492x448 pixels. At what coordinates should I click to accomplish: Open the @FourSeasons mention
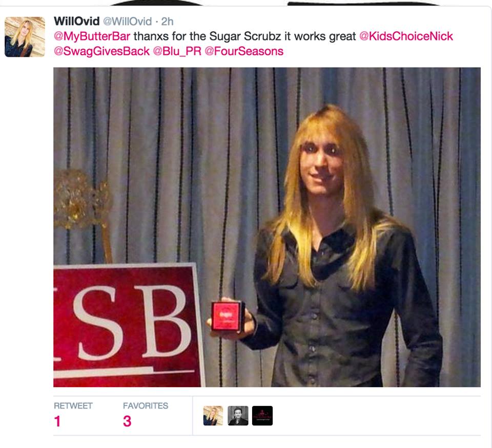coord(244,51)
